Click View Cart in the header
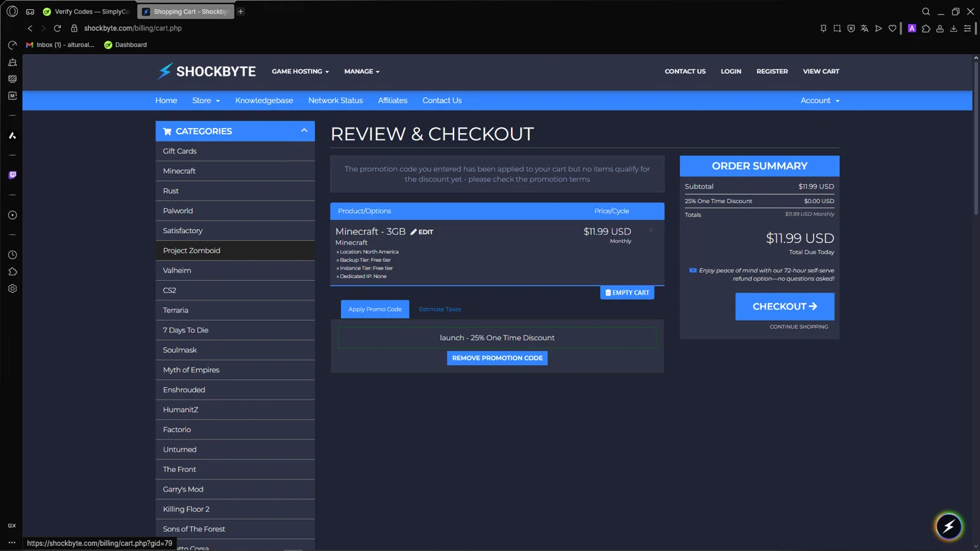This screenshot has height=551, width=980. [821, 71]
